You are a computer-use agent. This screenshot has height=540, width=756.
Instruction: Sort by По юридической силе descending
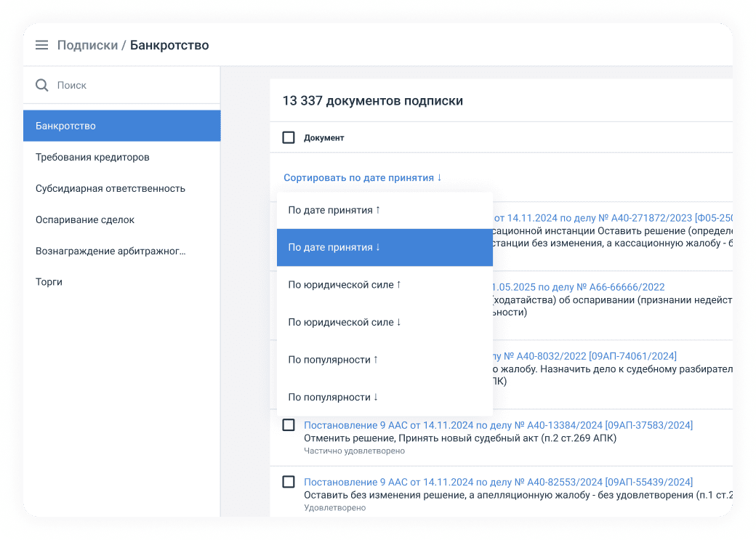tap(345, 322)
